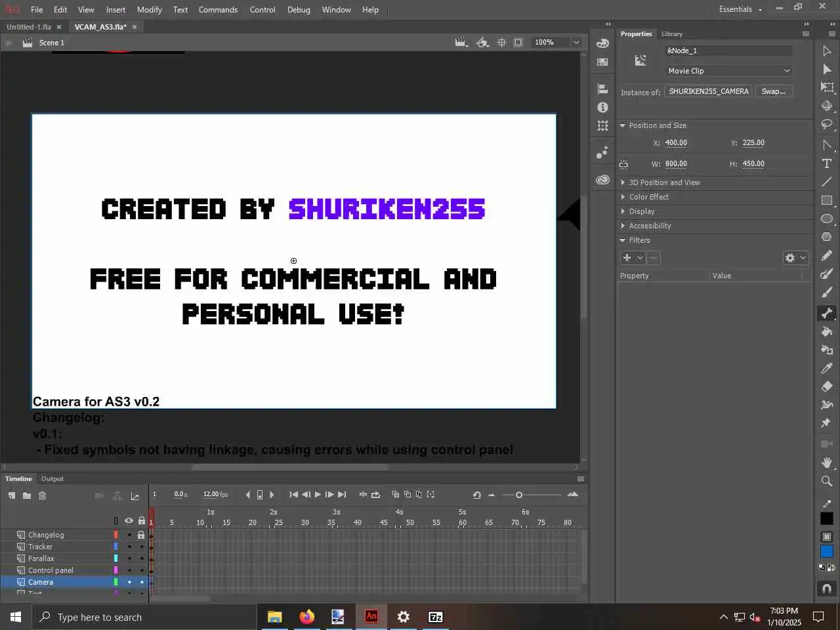Play the timeline animation

click(x=318, y=495)
